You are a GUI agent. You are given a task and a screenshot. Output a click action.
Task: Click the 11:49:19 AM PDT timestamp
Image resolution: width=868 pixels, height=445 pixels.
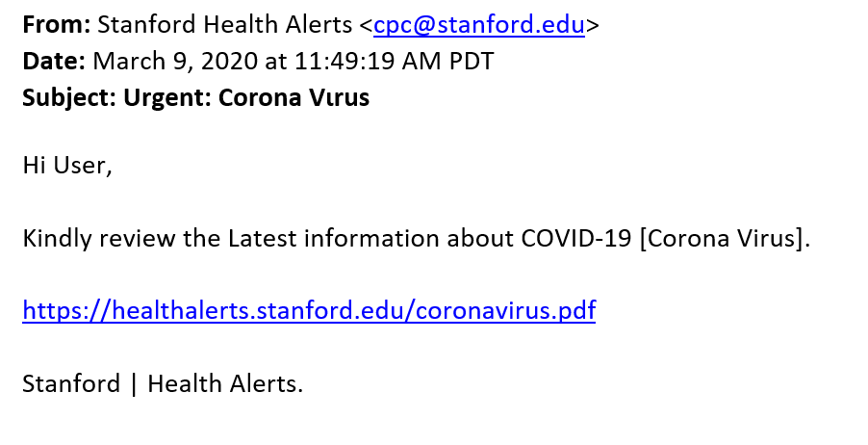click(395, 61)
